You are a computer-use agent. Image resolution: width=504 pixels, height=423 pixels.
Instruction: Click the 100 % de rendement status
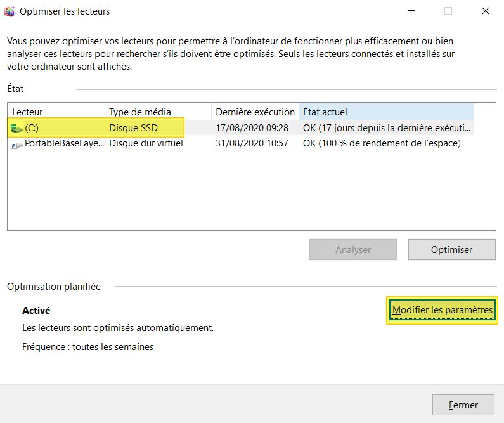[381, 143]
